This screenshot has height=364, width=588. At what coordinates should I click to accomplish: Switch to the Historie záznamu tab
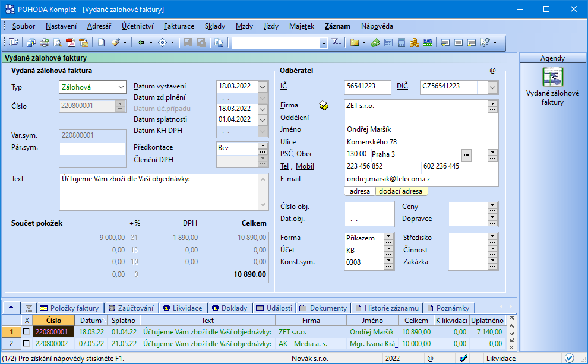coord(387,308)
